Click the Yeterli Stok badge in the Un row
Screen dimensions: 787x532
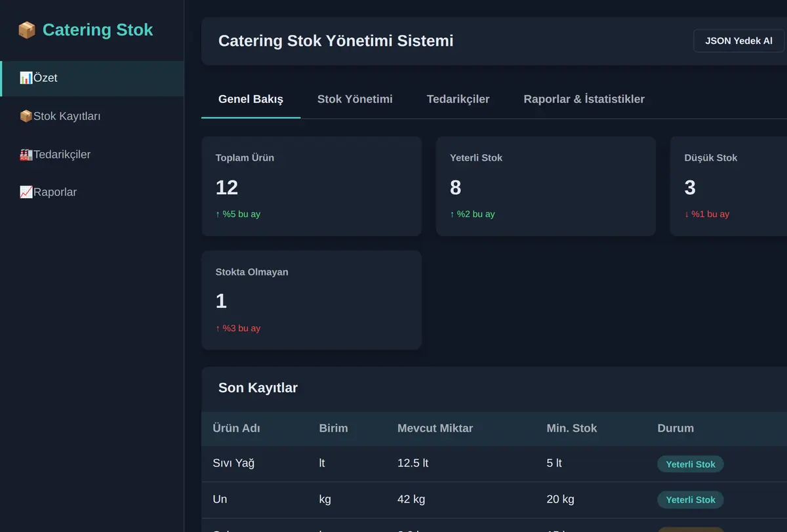point(691,500)
